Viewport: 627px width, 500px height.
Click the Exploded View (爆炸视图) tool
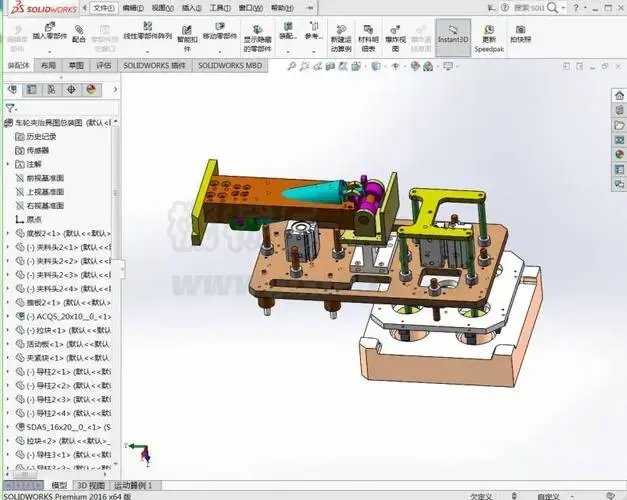tap(395, 39)
